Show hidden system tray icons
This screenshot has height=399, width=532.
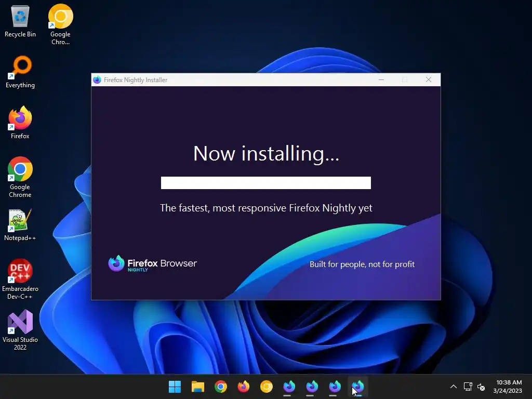(453, 387)
